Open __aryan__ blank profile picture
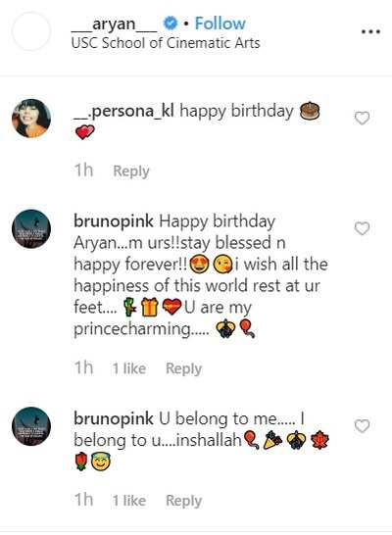The height and width of the screenshot is (535, 392). click(x=31, y=31)
